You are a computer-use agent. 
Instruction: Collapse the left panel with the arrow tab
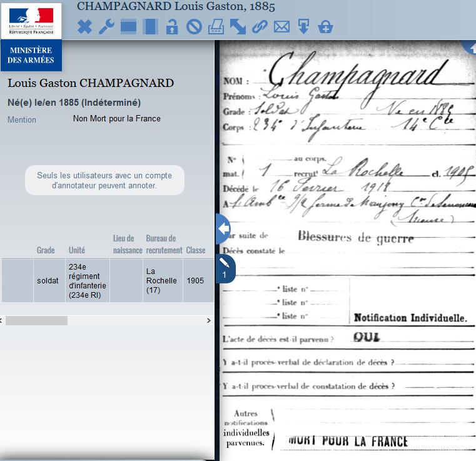coord(223,229)
